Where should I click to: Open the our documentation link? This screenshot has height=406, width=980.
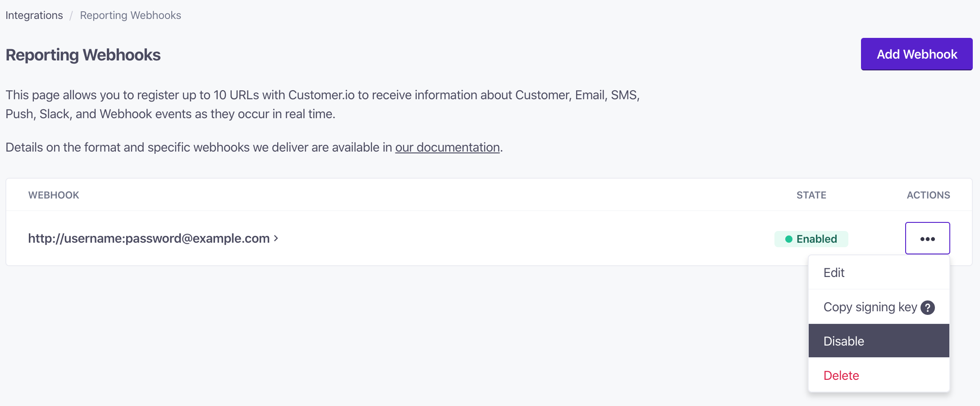click(447, 148)
